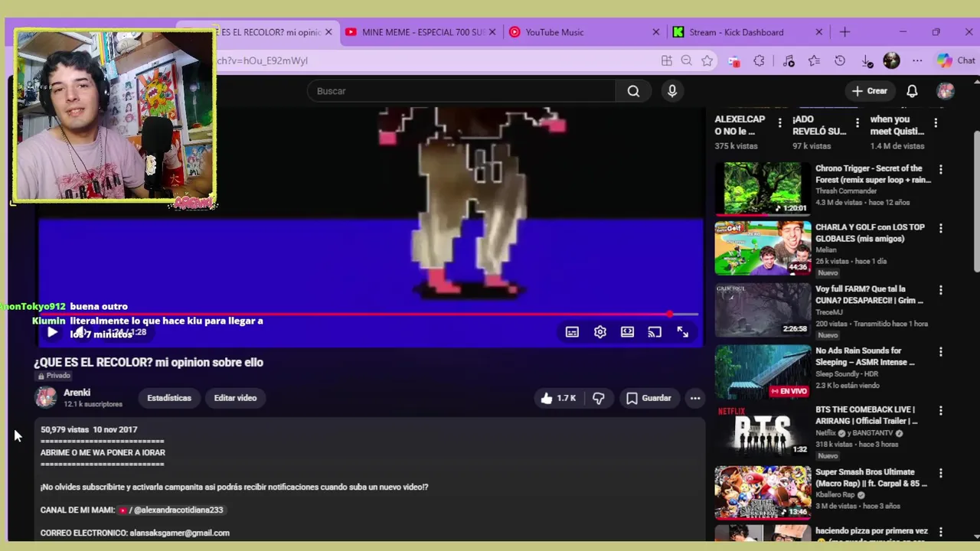Open the YouTube account avatar menu
This screenshot has width=980, height=551.
pos(946,91)
